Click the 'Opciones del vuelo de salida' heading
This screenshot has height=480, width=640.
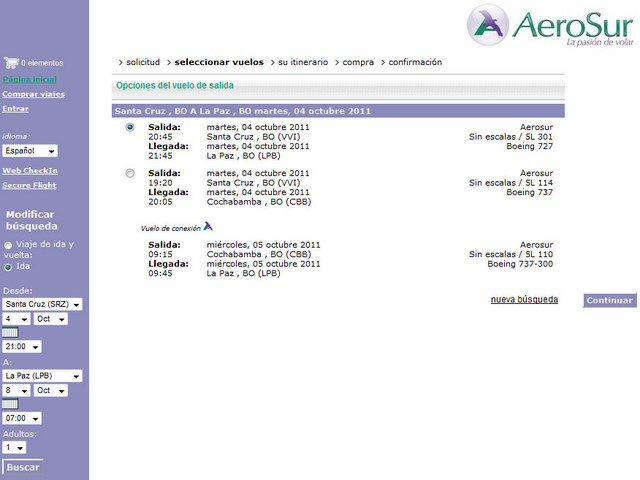pos(175,85)
